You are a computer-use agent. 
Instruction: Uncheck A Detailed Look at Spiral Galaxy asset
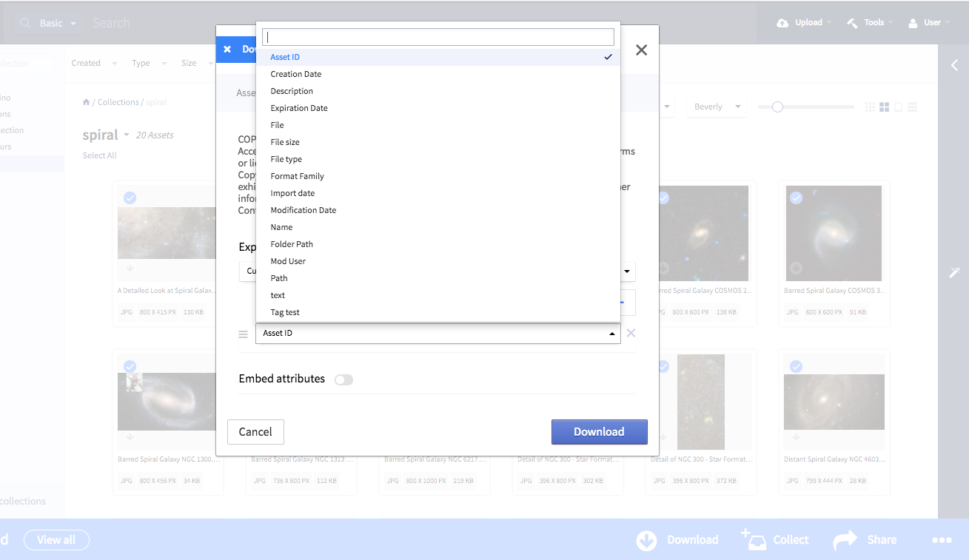pos(130,198)
